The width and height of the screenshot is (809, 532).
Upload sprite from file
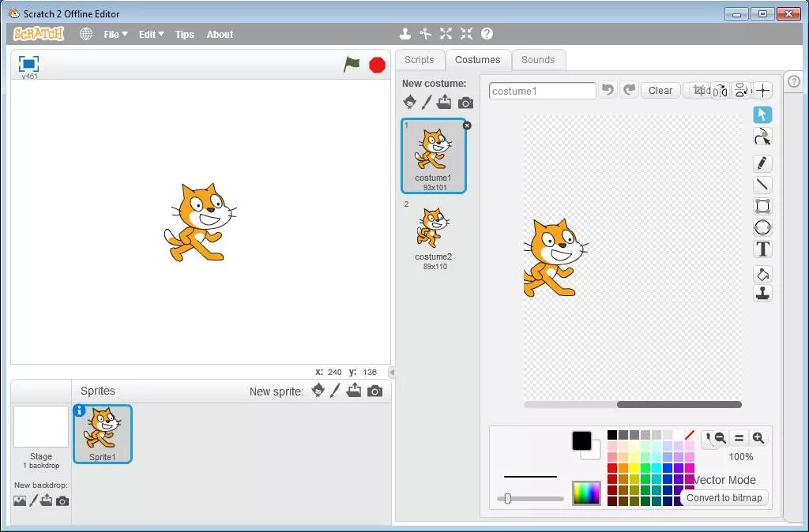[x=353, y=390]
